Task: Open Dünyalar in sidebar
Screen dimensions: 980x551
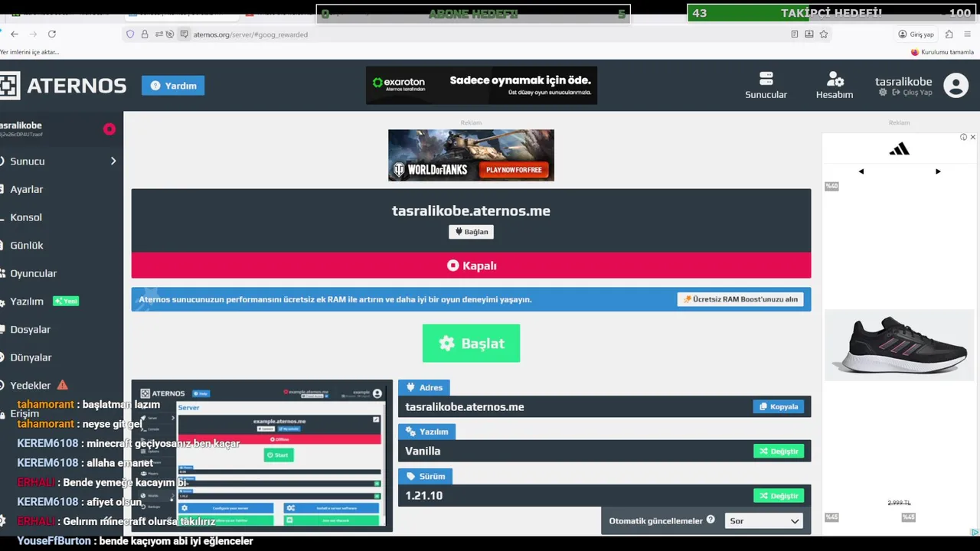Action: tap(31, 357)
